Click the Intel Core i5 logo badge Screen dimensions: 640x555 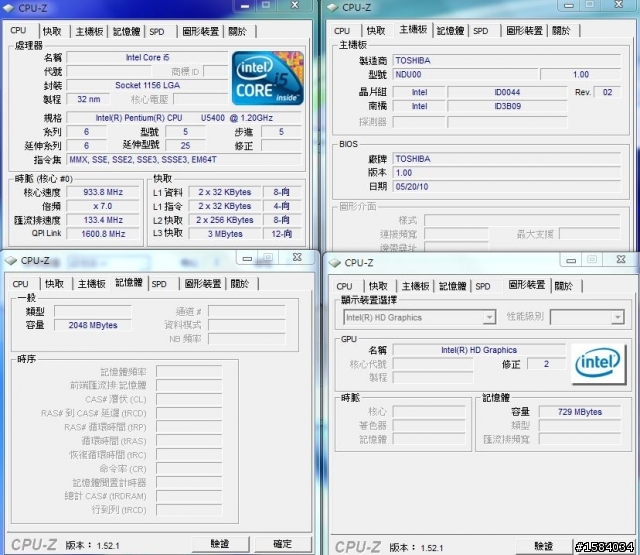click(268, 78)
